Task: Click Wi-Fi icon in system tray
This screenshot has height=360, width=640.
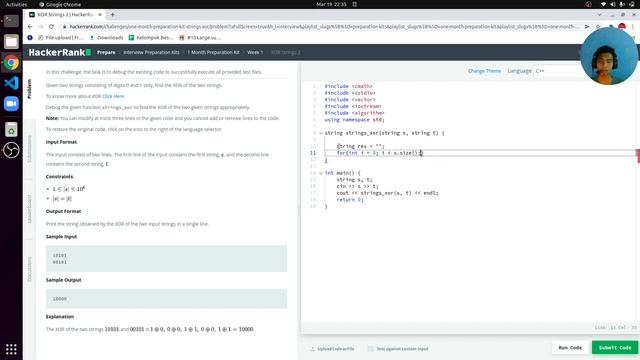Action: pos(604,4)
